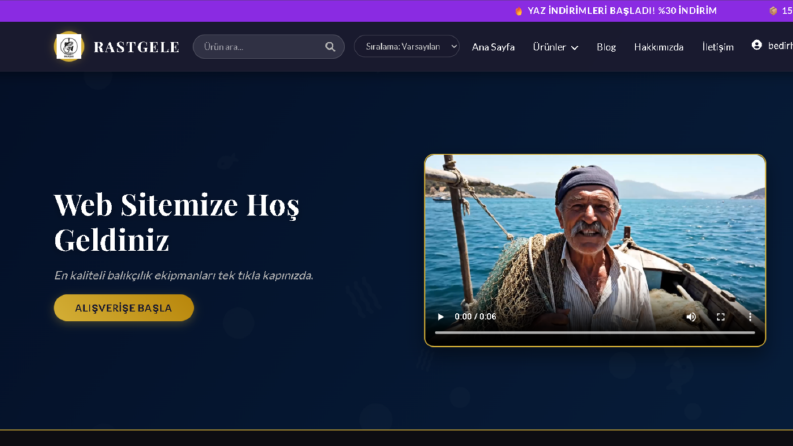Click the 'Web Sitemize Hoş Geldiniz' heading
The width and height of the screenshot is (793, 446).
[177, 221]
